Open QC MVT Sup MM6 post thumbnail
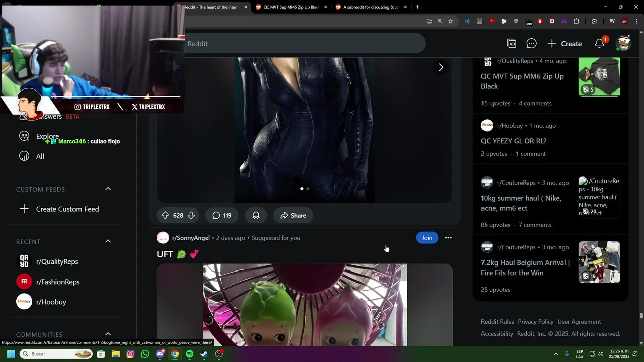Image resolution: width=644 pixels, height=362 pixels. tap(599, 76)
